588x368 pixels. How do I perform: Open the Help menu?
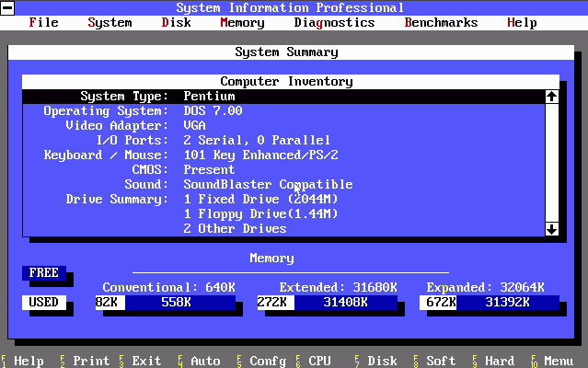522,22
